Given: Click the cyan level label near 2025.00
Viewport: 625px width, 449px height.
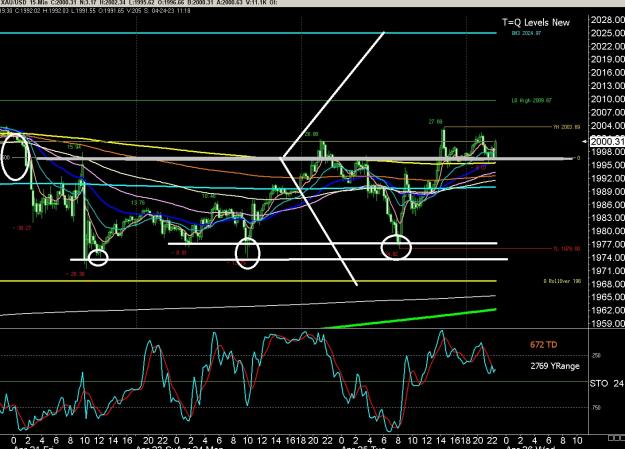Looking at the screenshot, I should (x=526, y=33).
